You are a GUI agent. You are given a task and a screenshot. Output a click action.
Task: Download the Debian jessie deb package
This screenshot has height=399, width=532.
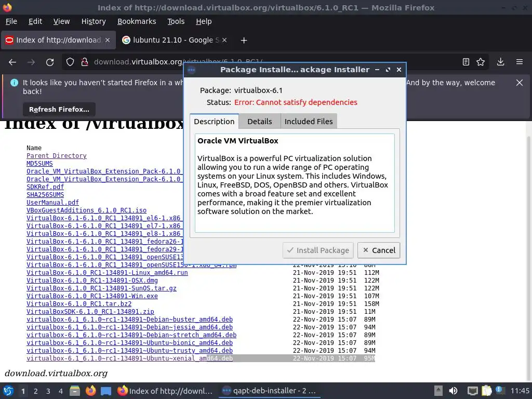129,327
